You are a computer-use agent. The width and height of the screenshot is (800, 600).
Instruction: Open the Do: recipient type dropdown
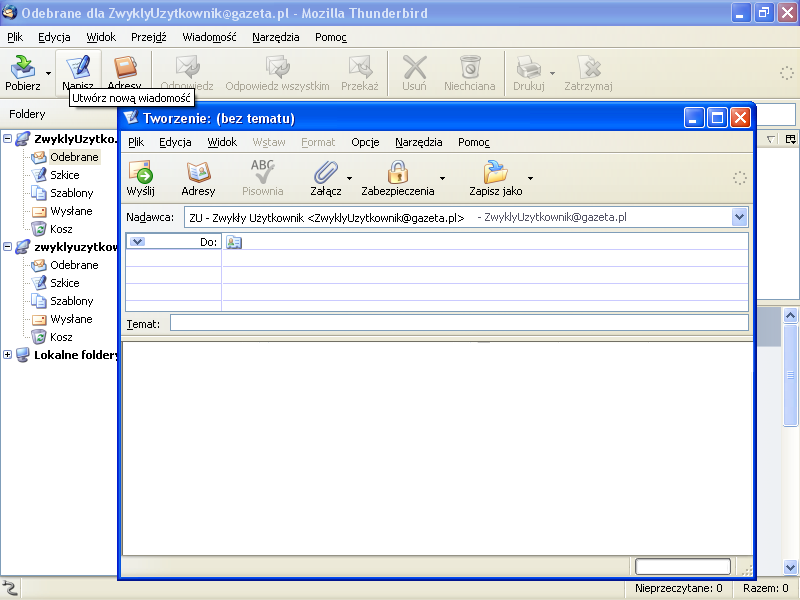point(137,242)
